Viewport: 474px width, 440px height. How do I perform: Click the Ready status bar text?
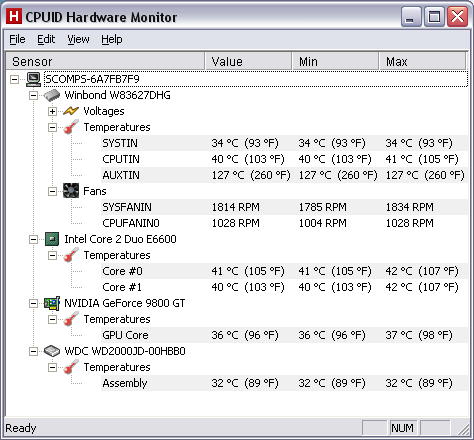tap(21, 428)
